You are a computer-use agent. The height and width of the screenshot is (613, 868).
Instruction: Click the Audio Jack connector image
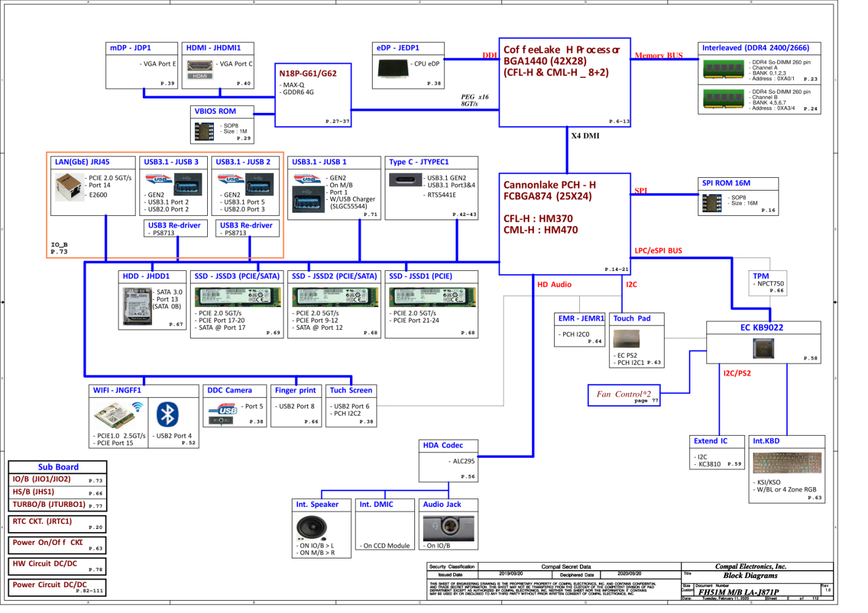pos(449,527)
